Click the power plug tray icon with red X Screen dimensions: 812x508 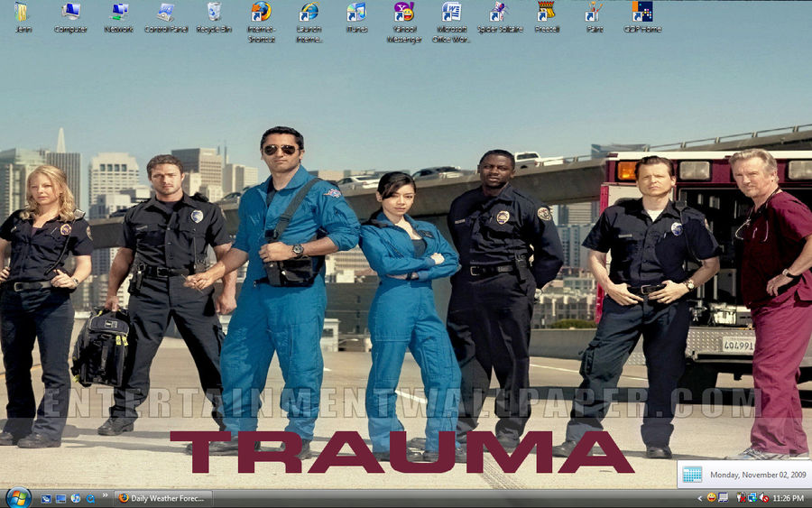point(741,498)
